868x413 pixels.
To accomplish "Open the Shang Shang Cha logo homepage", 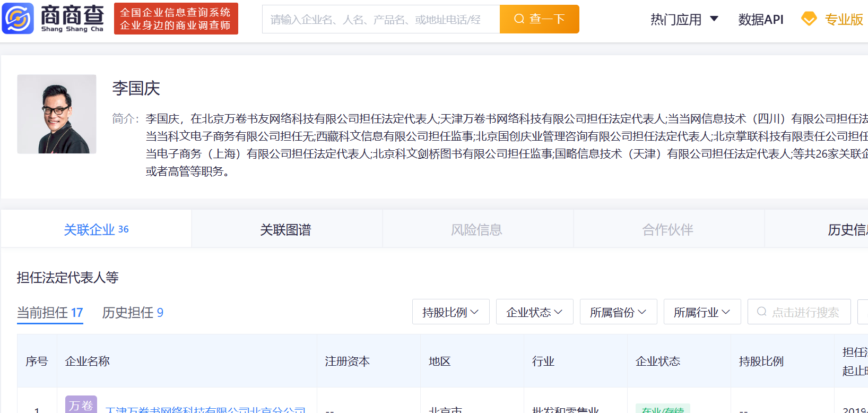I will 53,19.
